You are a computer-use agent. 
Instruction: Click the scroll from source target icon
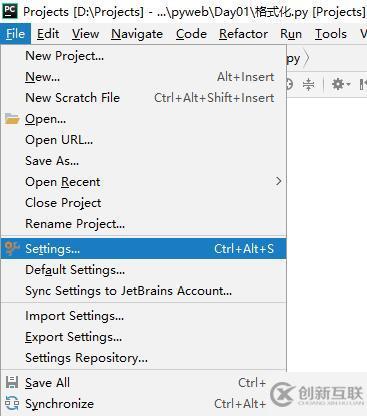point(289,84)
